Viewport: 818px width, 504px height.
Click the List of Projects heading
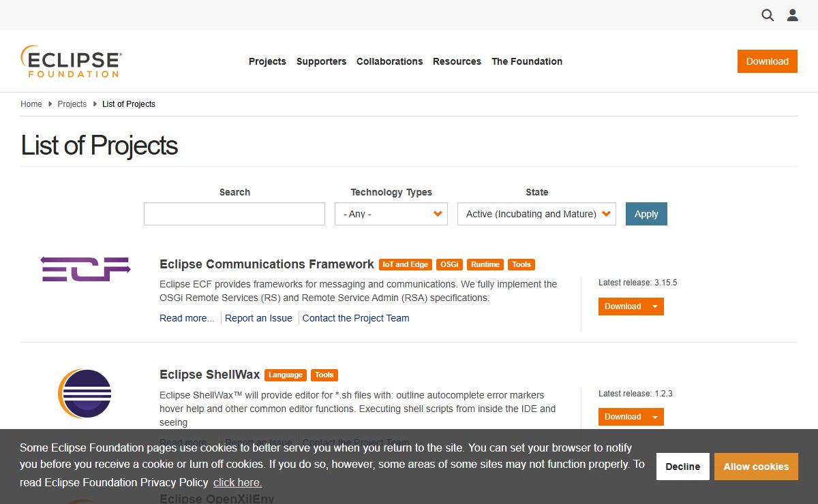[100, 146]
